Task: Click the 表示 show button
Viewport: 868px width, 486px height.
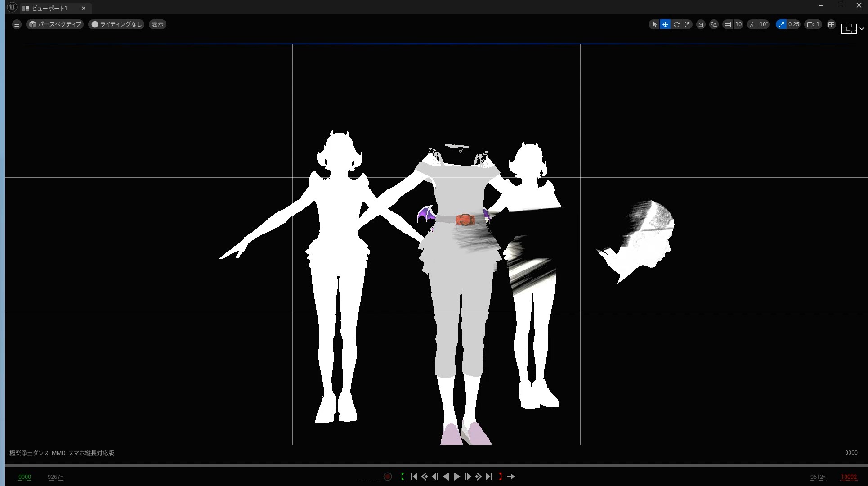Action: click(x=157, y=24)
